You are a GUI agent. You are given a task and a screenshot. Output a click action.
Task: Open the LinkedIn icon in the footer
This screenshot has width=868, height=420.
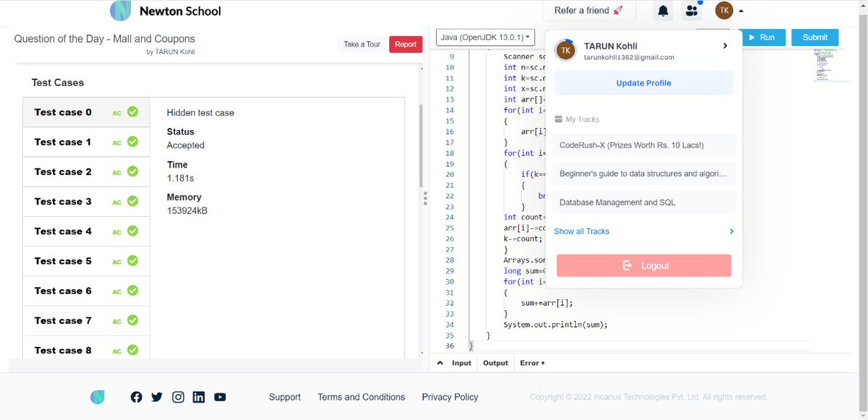199,396
